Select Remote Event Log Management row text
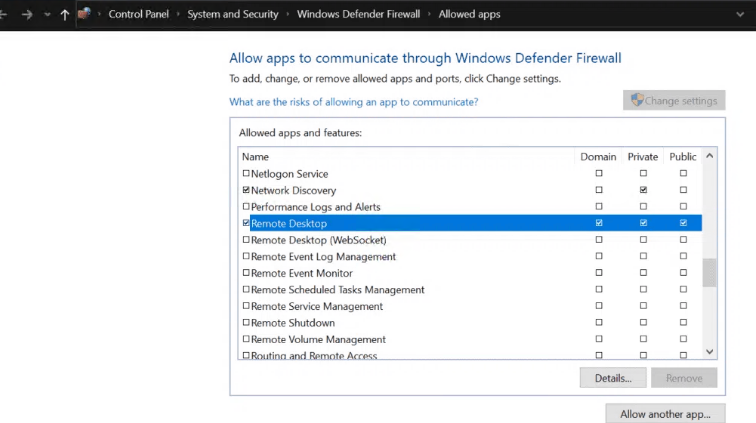 [323, 257]
